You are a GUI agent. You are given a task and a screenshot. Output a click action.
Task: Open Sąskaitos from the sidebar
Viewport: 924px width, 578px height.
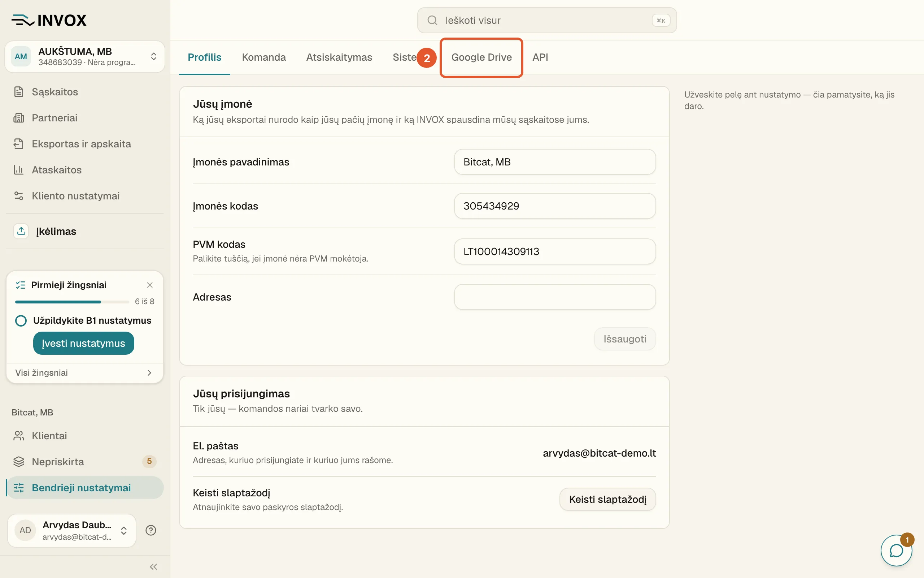tap(85, 92)
